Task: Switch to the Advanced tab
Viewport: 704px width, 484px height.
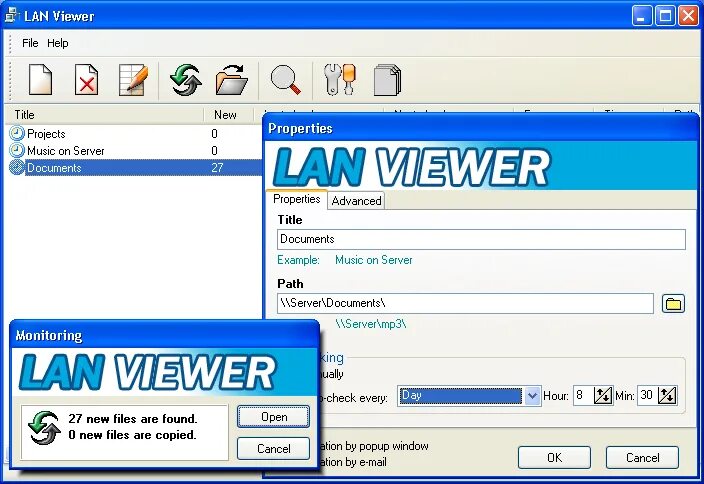Action: 356,201
